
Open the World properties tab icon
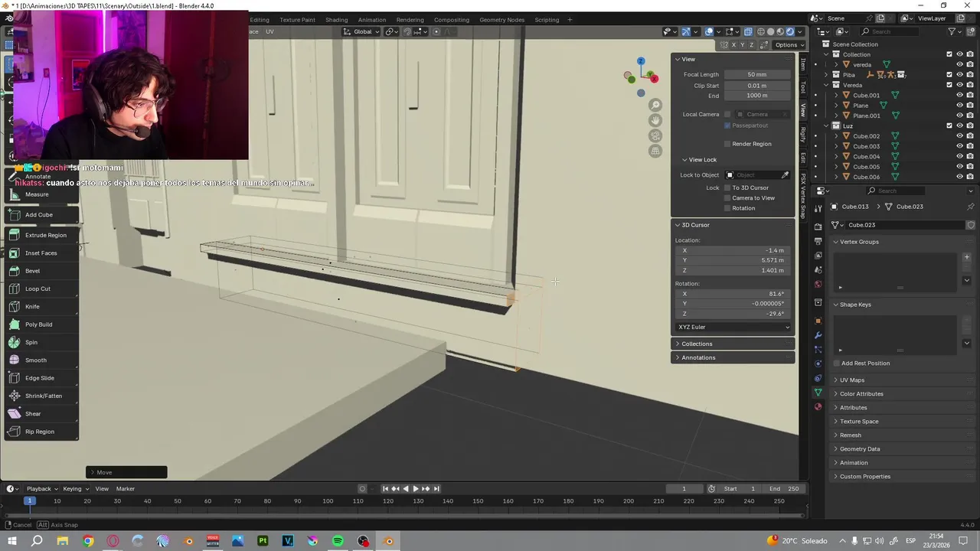(x=818, y=285)
